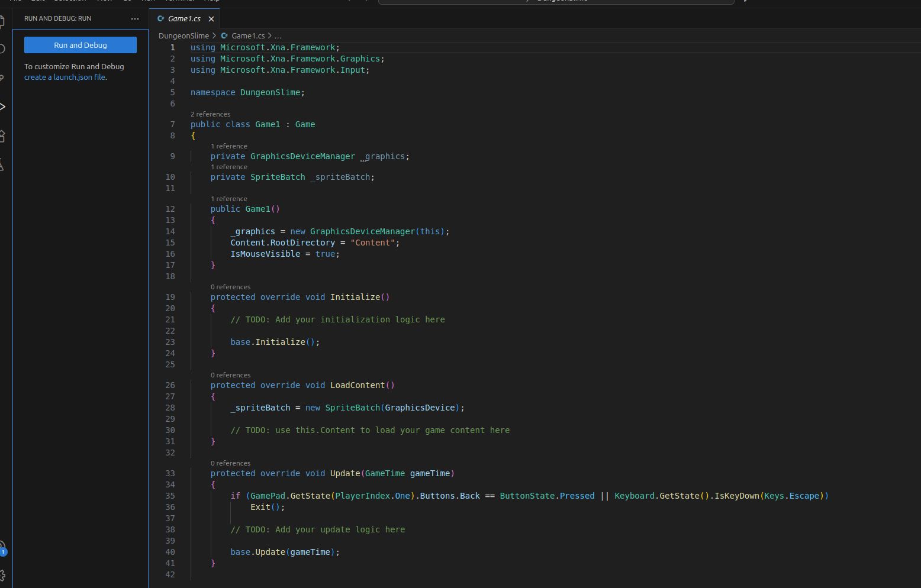
Task: Open the Source Control view
Action: click(x=2, y=78)
